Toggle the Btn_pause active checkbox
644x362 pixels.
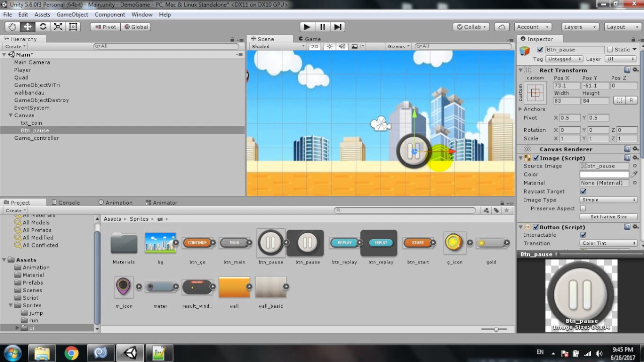pos(540,50)
